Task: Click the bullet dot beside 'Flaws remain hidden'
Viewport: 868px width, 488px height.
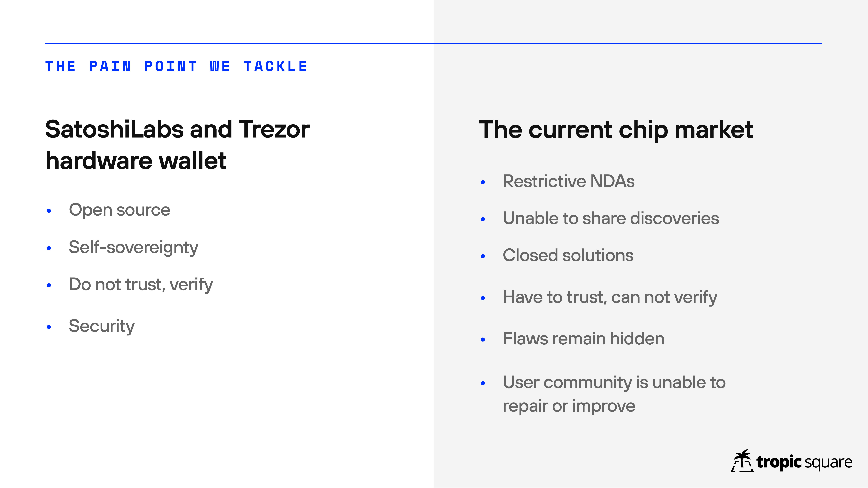Action: pos(483,340)
